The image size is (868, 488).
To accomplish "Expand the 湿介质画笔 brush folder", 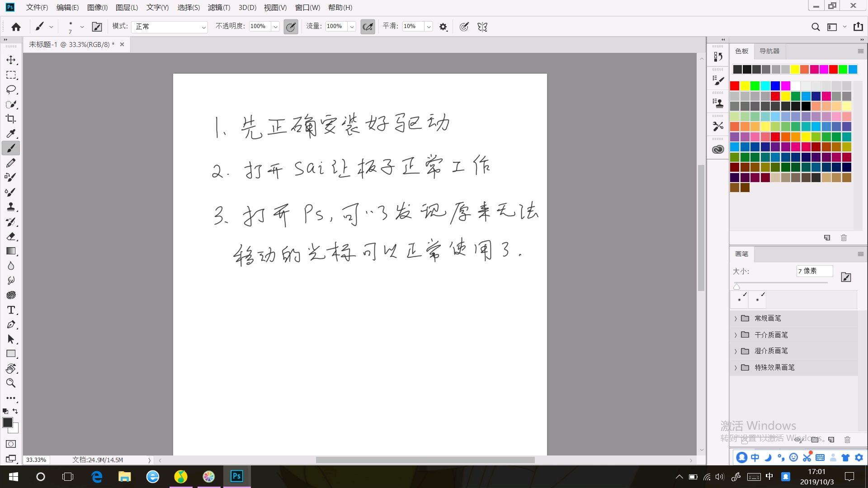I will (736, 351).
